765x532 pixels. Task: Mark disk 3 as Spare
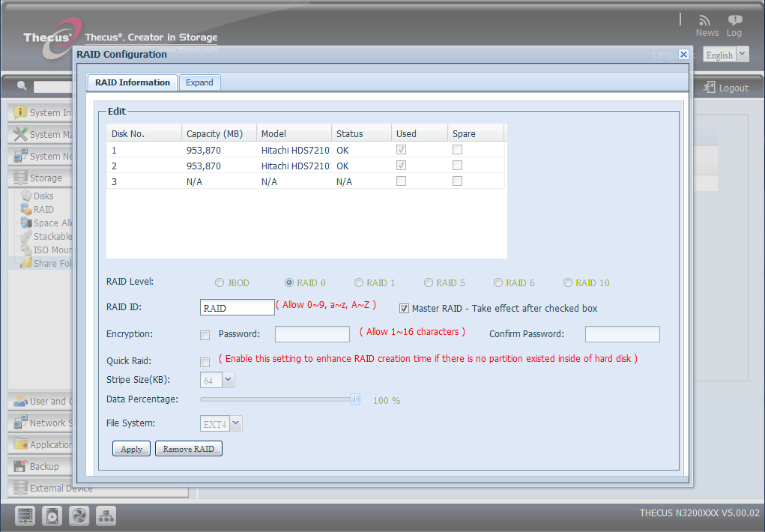point(457,181)
